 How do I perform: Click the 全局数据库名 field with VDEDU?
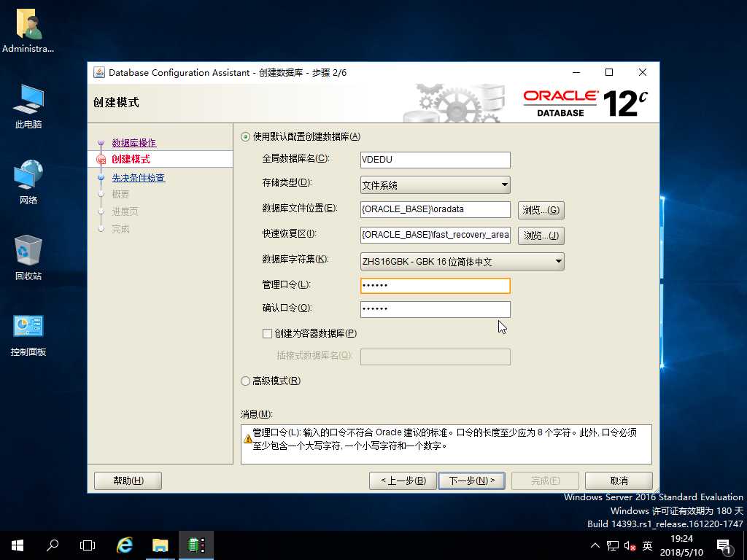pos(435,160)
